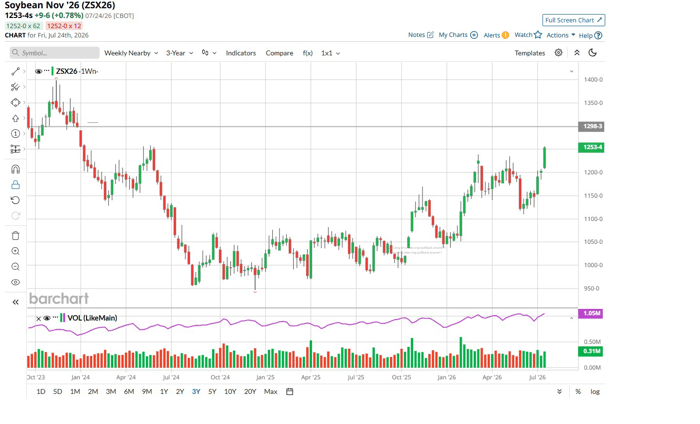Open Help link
This screenshot has width=700, height=424.
tap(590, 35)
